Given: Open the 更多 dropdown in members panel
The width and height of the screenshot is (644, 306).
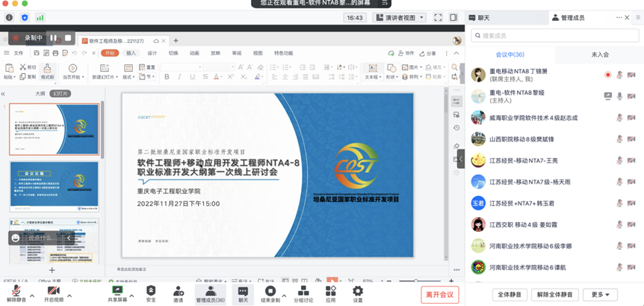Looking at the screenshot, I should point(600,295).
